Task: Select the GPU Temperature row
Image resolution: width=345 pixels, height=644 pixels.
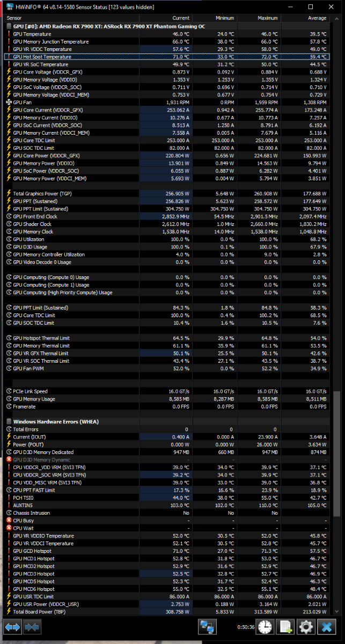Action: point(168,34)
